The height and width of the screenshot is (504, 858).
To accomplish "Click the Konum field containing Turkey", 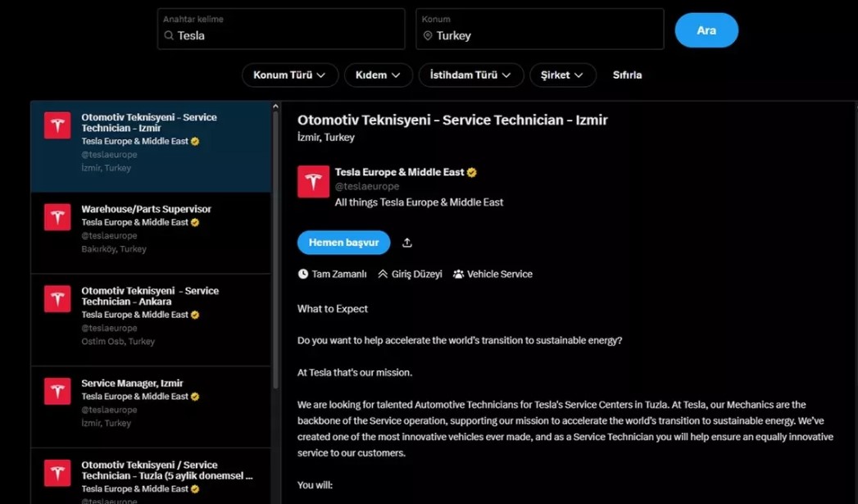I will click(540, 29).
